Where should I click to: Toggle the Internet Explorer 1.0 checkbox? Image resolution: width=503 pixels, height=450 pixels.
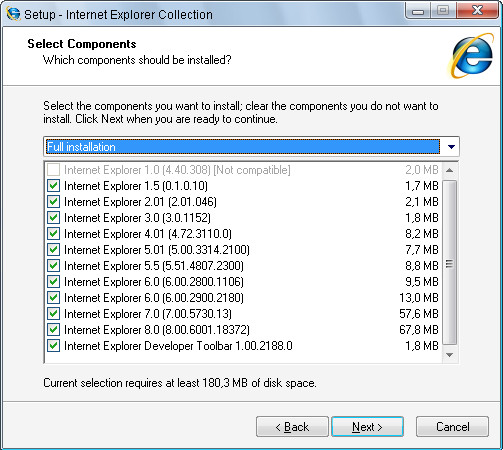point(53,170)
